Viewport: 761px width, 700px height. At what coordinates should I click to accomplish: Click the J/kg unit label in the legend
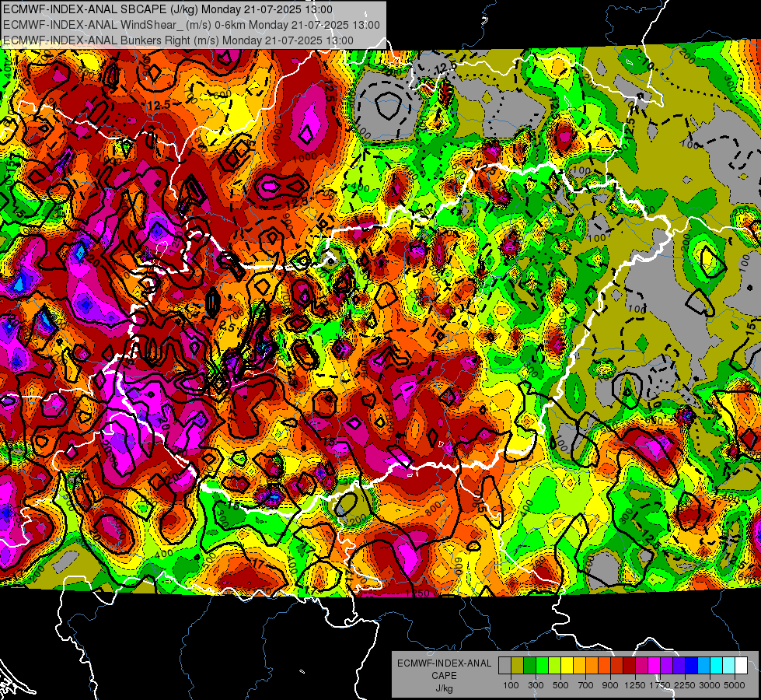(444, 688)
